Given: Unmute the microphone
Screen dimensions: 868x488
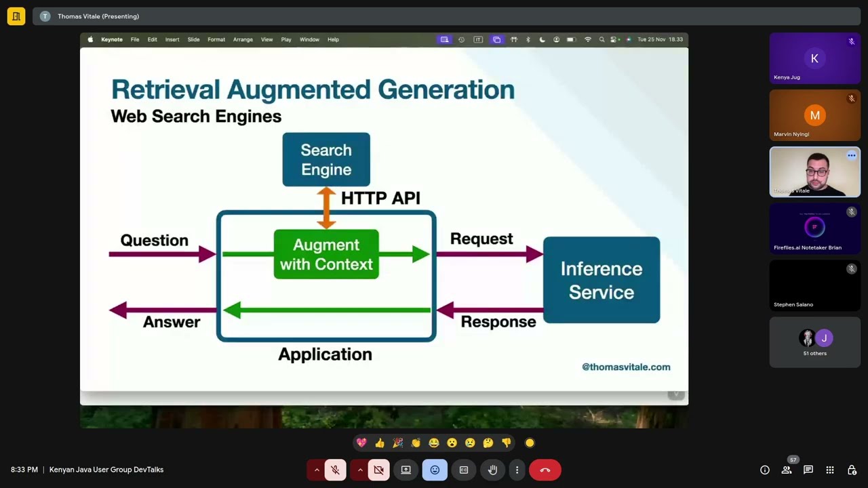Looking at the screenshot, I should pos(335,470).
